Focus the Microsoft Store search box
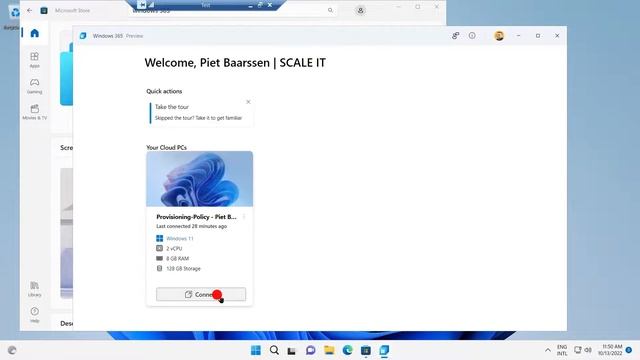 click(233, 11)
